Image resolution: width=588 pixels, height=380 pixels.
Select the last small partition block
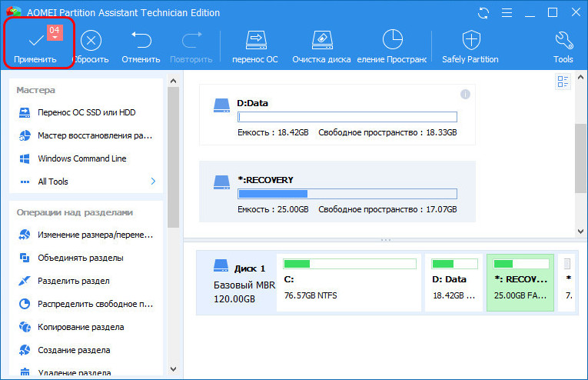566,283
